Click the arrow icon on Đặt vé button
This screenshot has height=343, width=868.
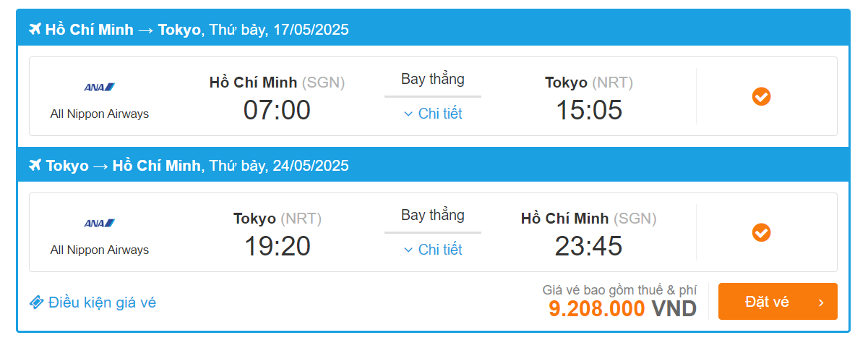tap(820, 302)
